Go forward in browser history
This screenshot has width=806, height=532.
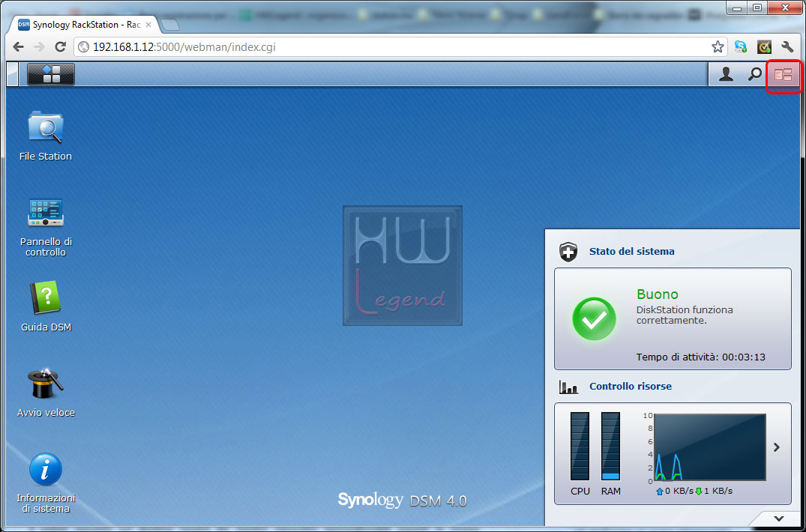[39, 47]
